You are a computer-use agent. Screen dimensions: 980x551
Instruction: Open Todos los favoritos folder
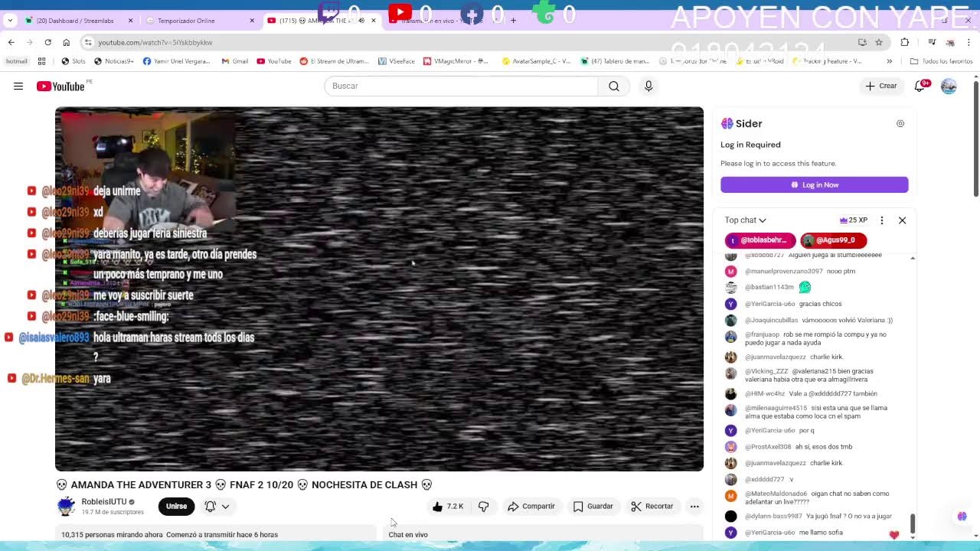click(x=941, y=61)
